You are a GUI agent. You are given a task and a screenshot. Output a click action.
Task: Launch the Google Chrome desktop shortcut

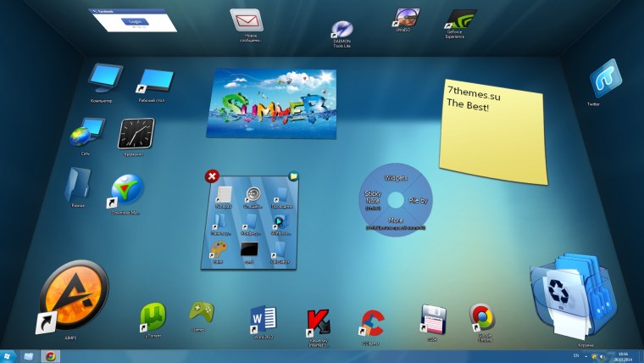[482, 318]
